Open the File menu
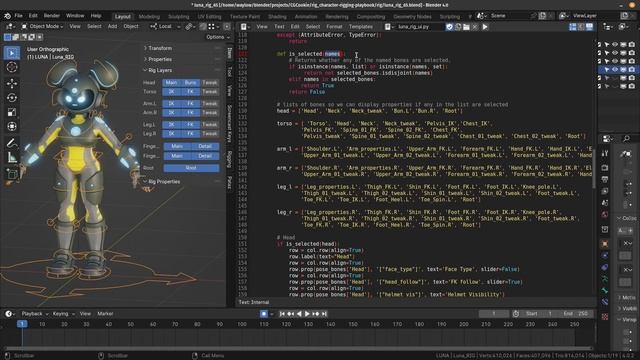The width and height of the screenshot is (640, 360). (18, 16)
